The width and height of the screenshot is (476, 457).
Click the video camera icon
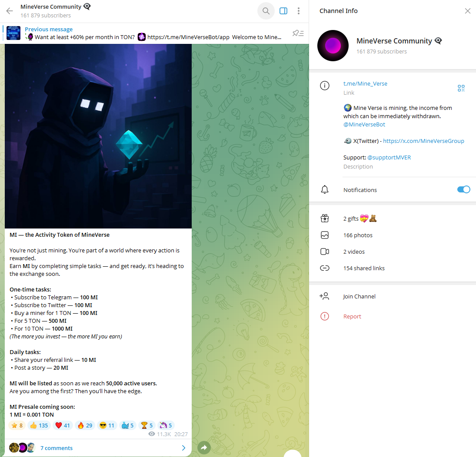click(x=325, y=252)
